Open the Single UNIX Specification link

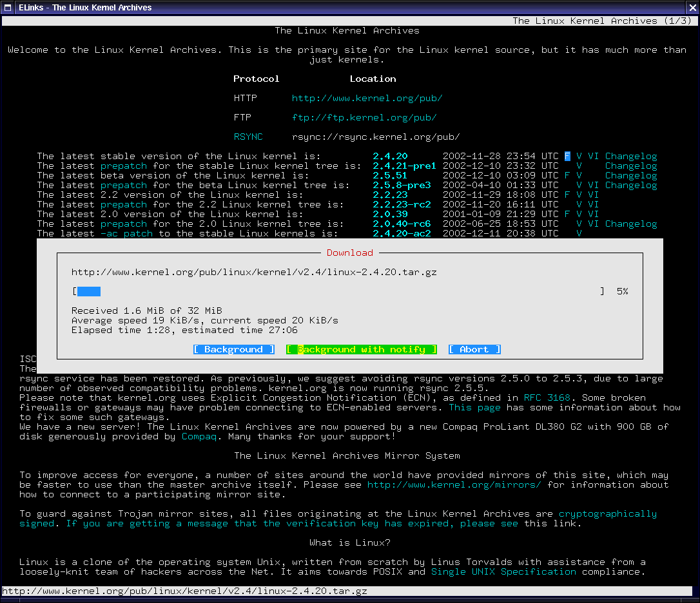coord(503,572)
